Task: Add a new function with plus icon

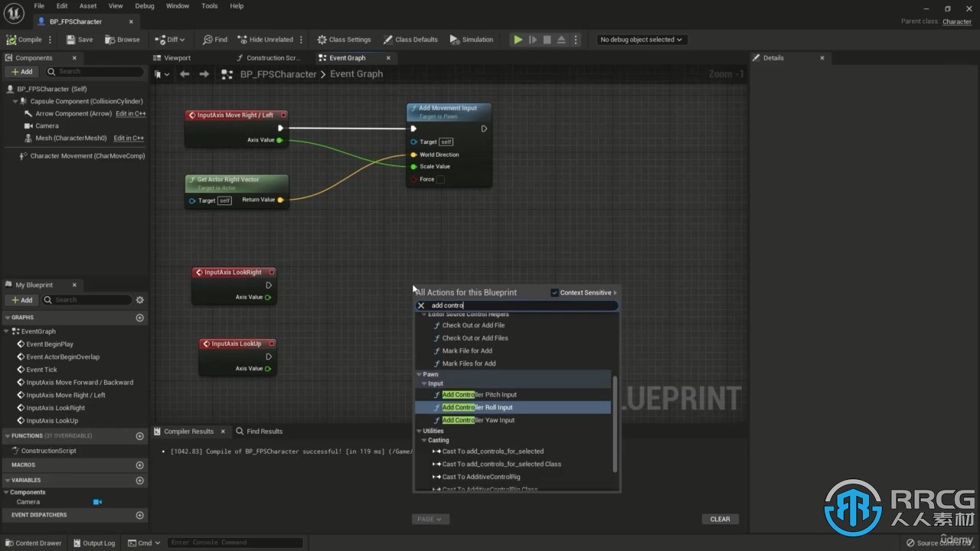Action: pyautogui.click(x=139, y=436)
